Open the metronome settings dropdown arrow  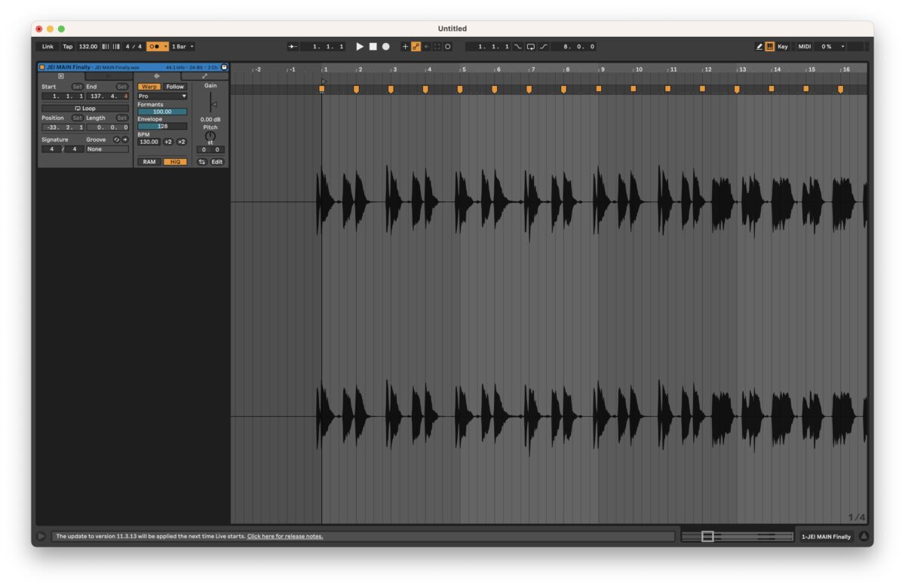point(166,47)
